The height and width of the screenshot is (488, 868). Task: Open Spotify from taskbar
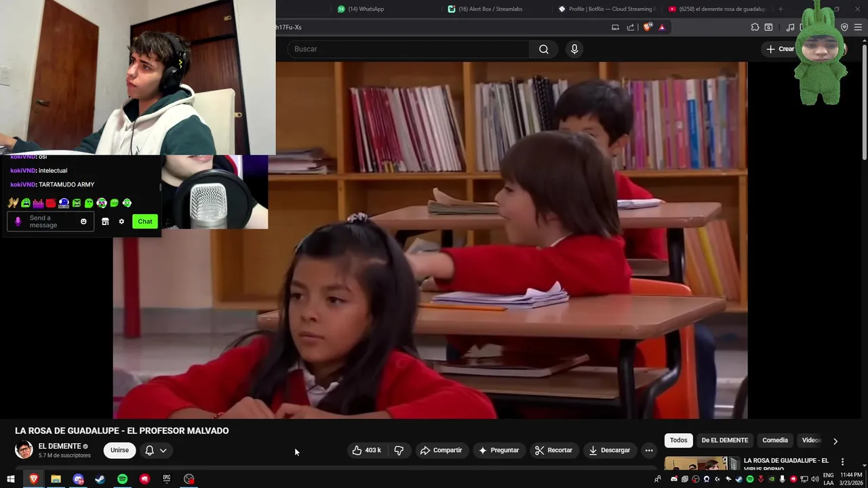pos(122,479)
